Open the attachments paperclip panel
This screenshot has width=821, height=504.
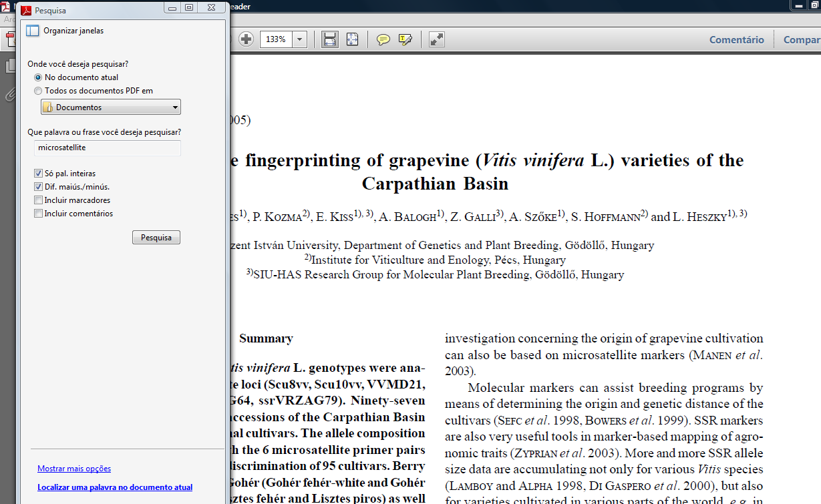(x=10, y=95)
